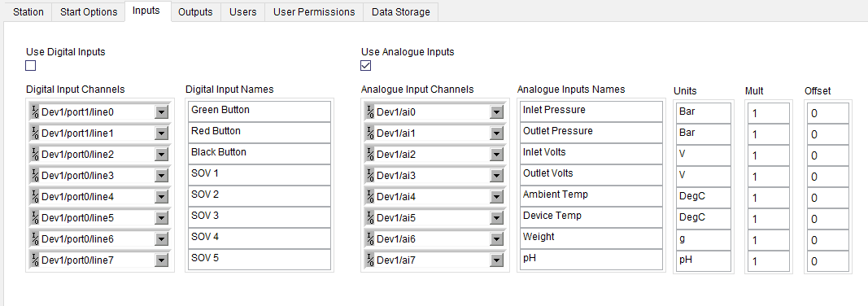This screenshot has width=868, height=306.
Task: Open the User Permissions tab
Action: pos(314,12)
